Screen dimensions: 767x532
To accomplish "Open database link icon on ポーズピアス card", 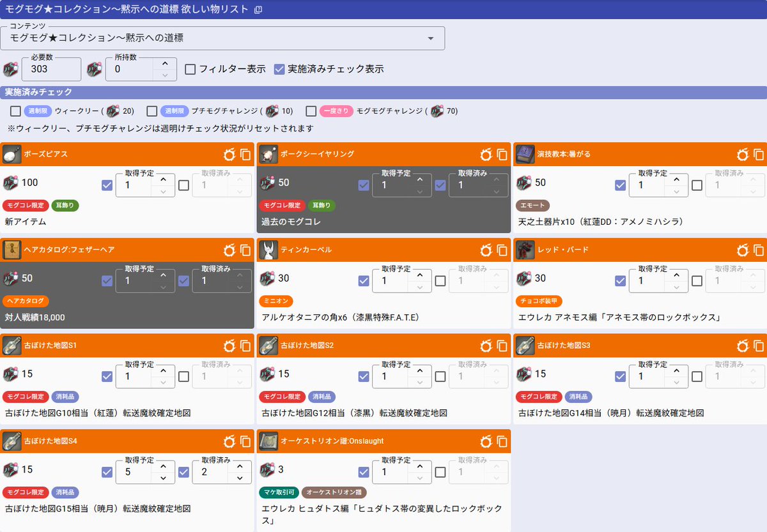I will click(x=229, y=155).
